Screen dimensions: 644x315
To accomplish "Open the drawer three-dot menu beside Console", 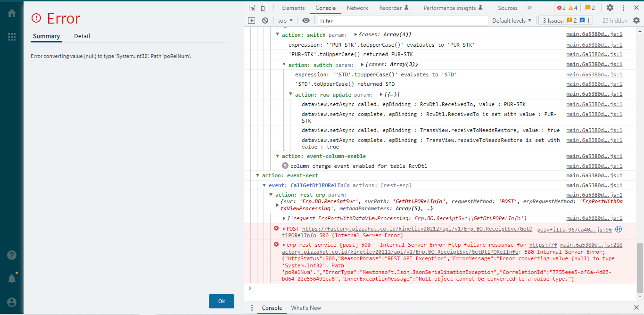I will click(252, 308).
